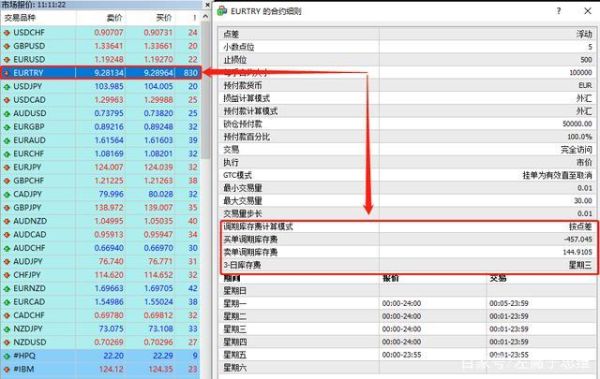
Task: Click the EURTRY contract dialog title icon
Action: point(222,11)
